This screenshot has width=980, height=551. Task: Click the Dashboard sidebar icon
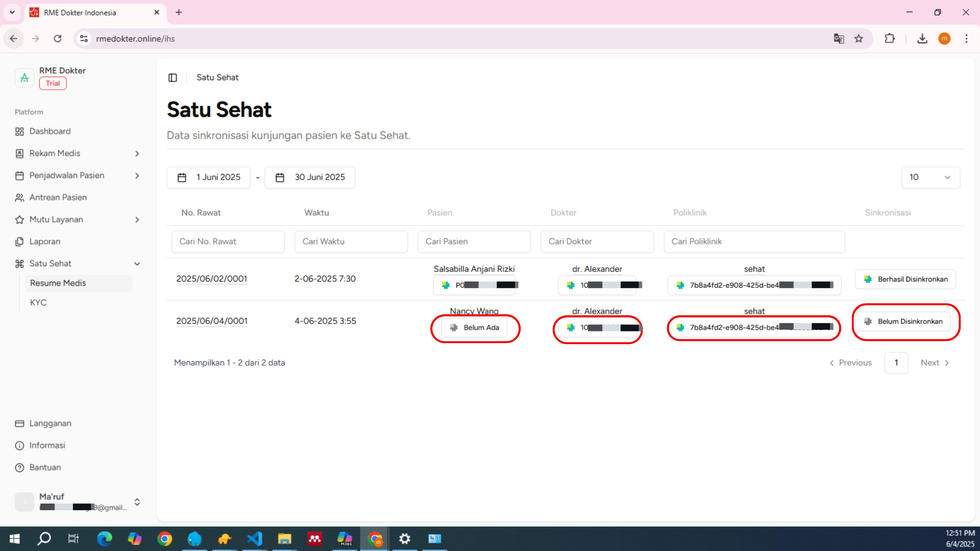pos(19,132)
